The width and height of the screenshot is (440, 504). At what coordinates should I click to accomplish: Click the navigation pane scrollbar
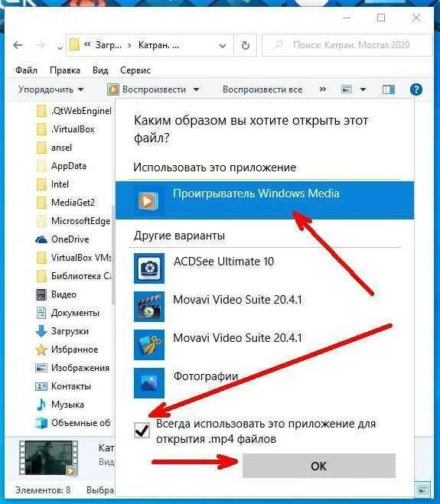click(113, 254)
